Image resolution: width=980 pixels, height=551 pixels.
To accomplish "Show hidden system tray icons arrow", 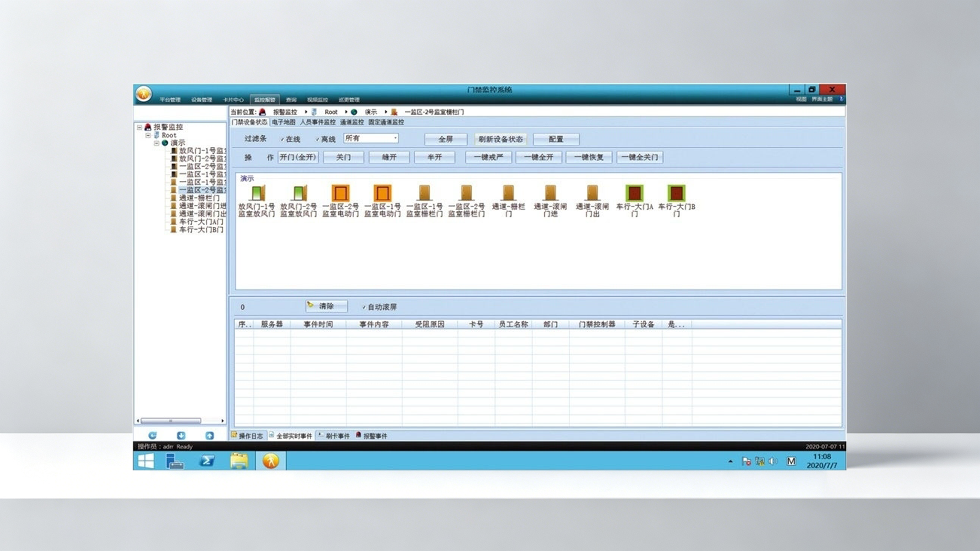I will (x=731, y=461).
